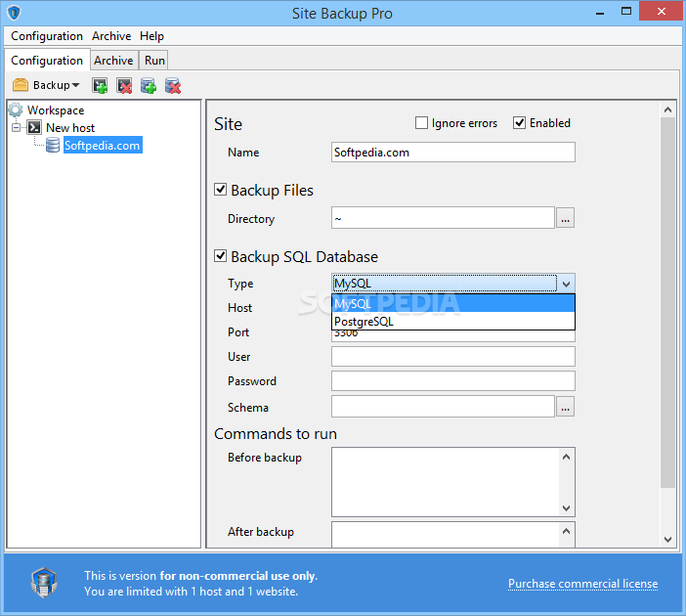Toggle the Backup Files checkbox
Screen dimensions: 686x616
(220, 190)
